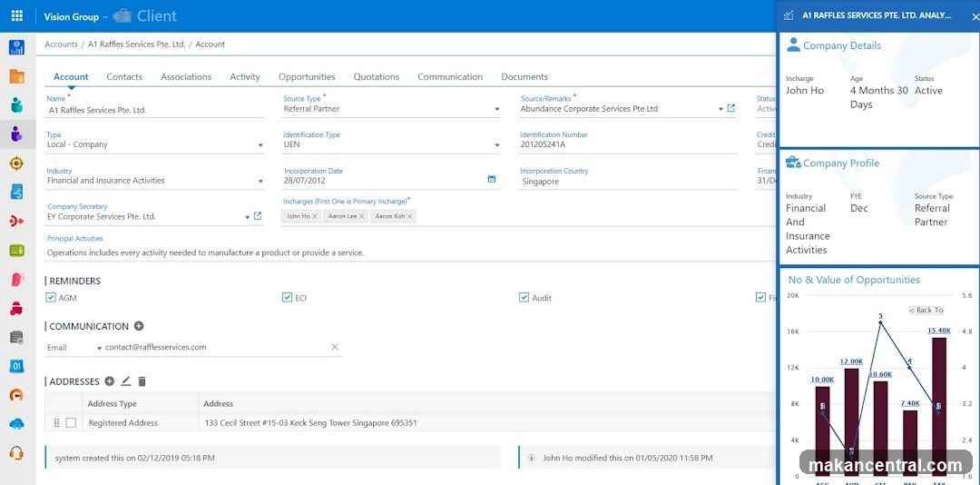Open the Type dropdown (Local - Company)
The height and width of the screenshot is (485, 980).
pyautogui.click(x=260, y=145)
